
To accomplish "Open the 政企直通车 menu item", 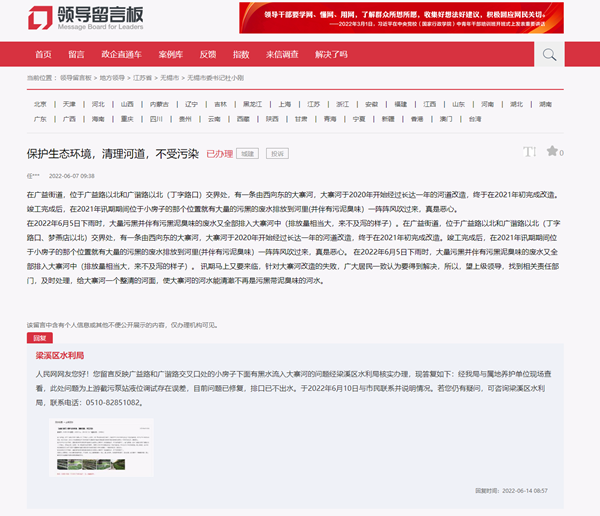I will click(x=121, y=54).
